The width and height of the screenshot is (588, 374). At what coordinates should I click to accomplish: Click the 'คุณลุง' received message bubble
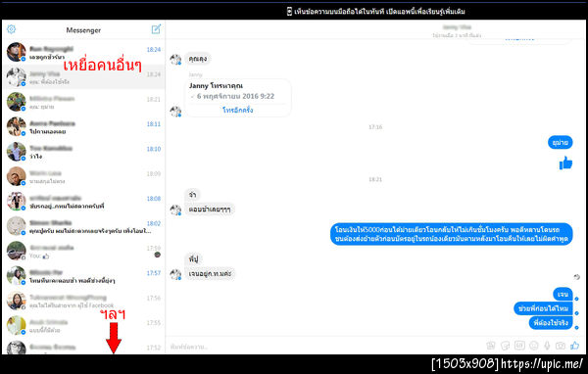(x=198, y=59)
